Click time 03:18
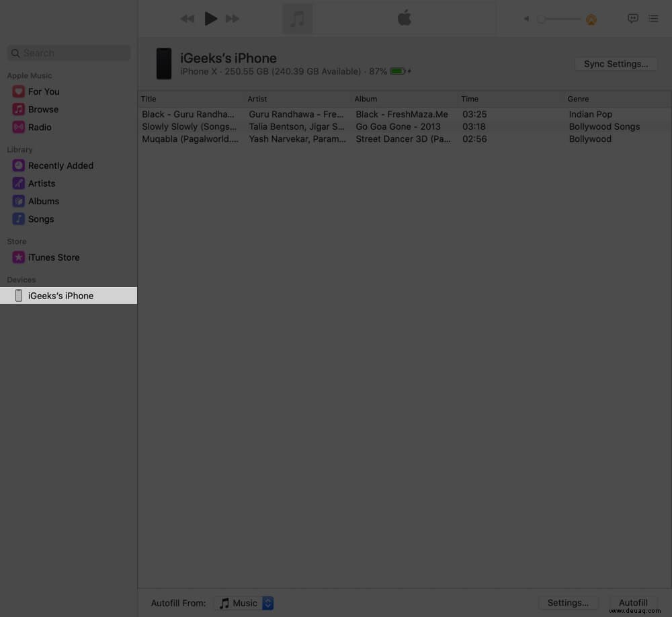Image resolution: width=672 pixels, height=617 pixels. [x=474, y=126]
